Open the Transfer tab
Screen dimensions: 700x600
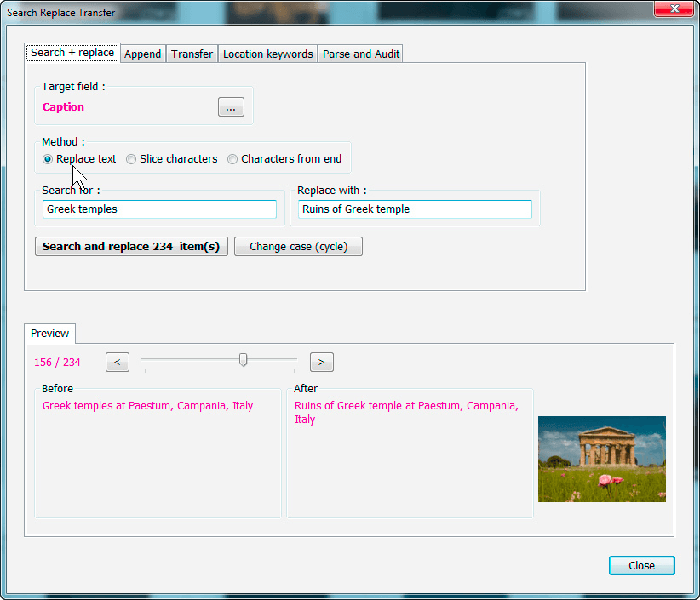[192, 54]
